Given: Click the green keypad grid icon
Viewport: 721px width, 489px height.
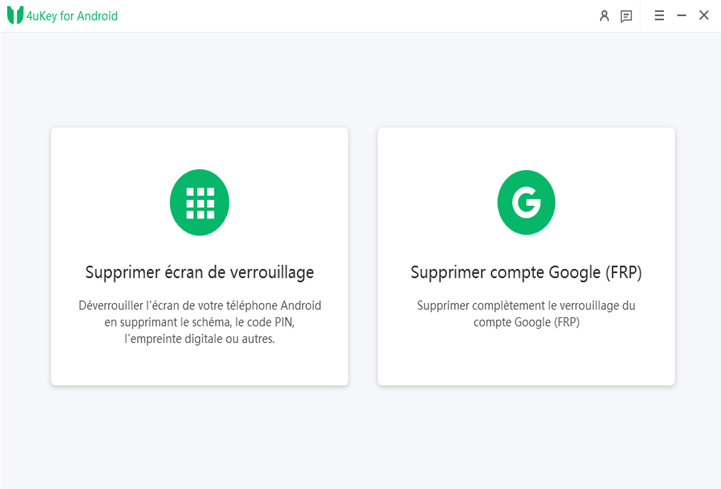Looking at the screenshot, I should click(x=200, y=203).
